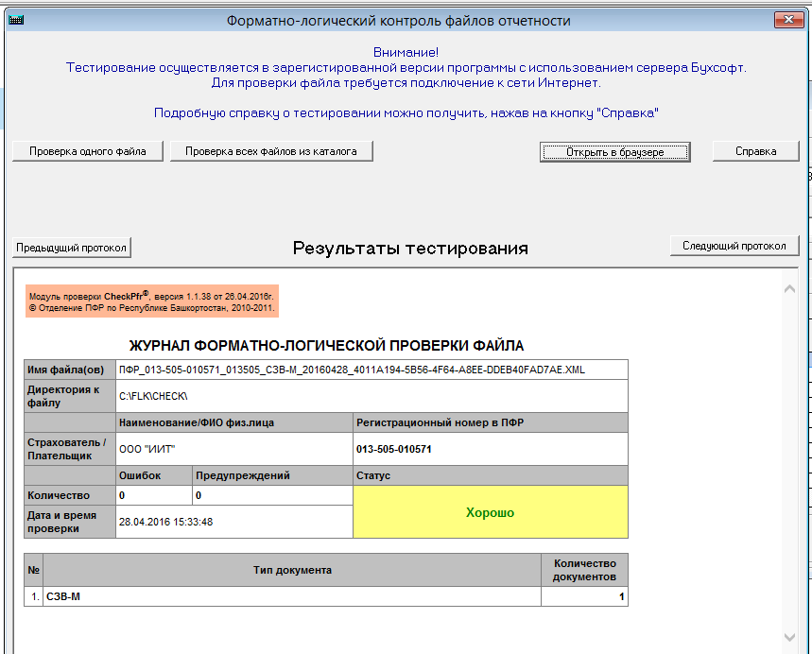Click the application icon in the title bar
The height and width of the screenshot is (654, 812).
16,20
